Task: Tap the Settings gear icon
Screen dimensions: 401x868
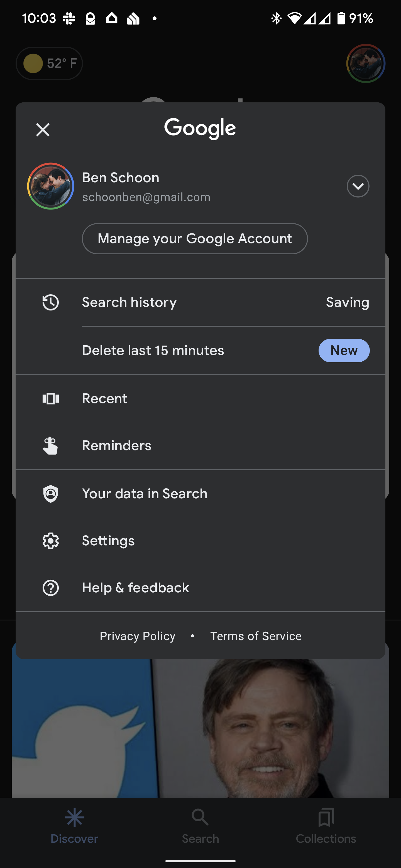Action: (x=51, y=541)
